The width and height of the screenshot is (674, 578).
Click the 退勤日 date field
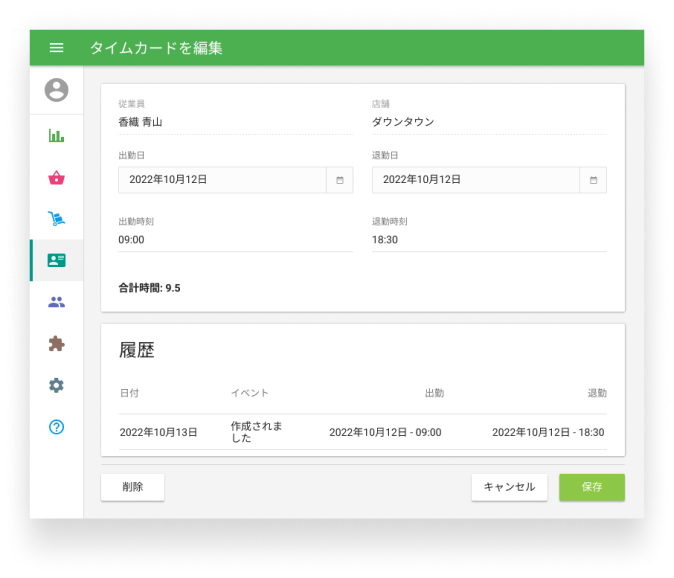476,180
